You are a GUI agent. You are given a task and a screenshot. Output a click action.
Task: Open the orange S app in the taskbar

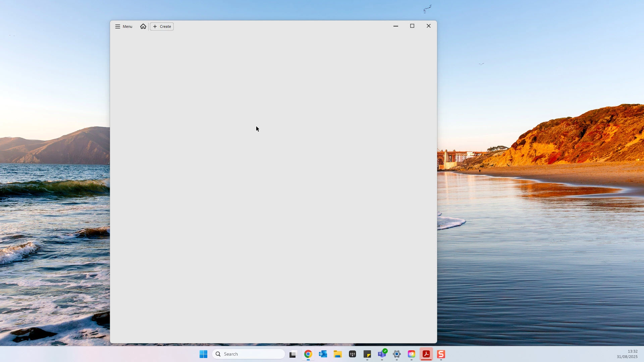coord(441,354)
